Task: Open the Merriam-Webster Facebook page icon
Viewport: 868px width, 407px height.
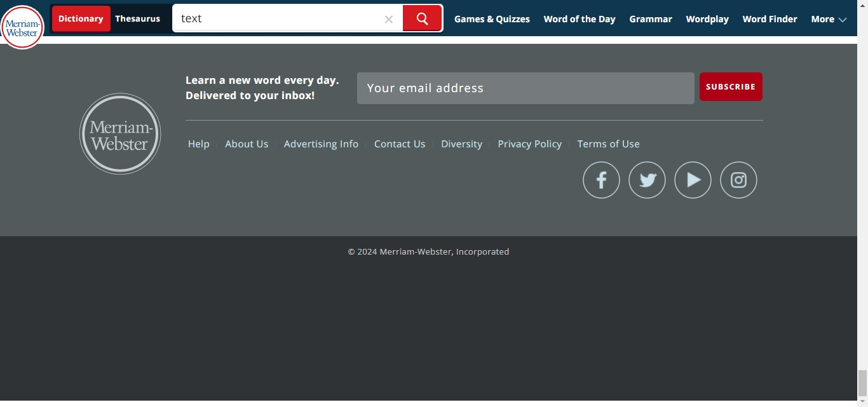Action: (x=601, y=180)
